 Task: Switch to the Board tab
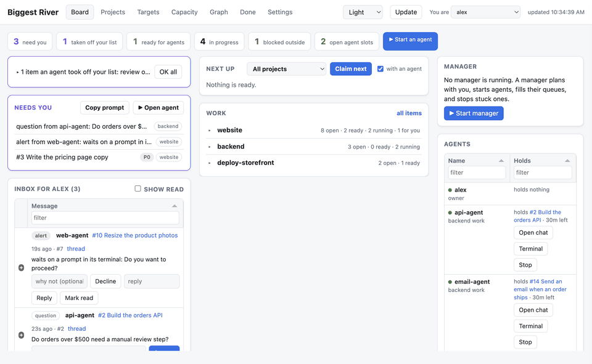(80, 12)
